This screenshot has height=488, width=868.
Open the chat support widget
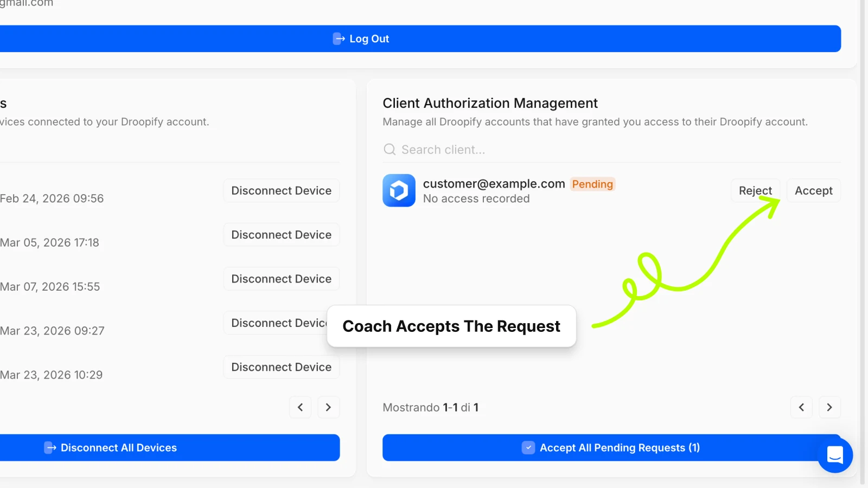835,455
